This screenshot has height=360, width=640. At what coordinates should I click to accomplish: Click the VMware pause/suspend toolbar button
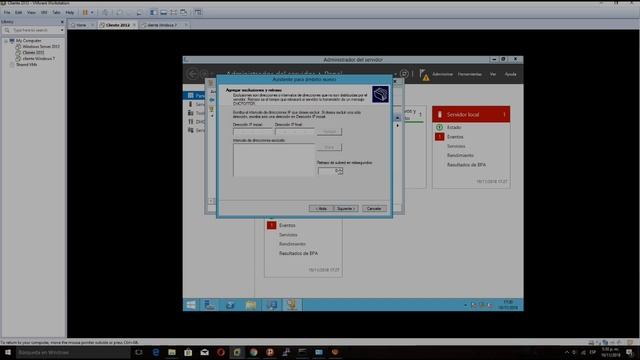tap(85, 13)
